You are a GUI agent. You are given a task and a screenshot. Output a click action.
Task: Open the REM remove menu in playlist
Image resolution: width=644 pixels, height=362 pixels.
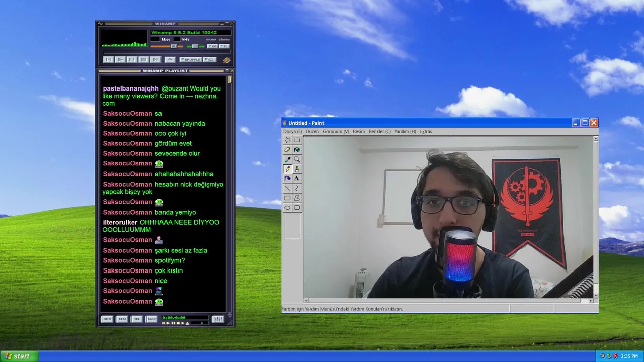(x=122, y=319)
